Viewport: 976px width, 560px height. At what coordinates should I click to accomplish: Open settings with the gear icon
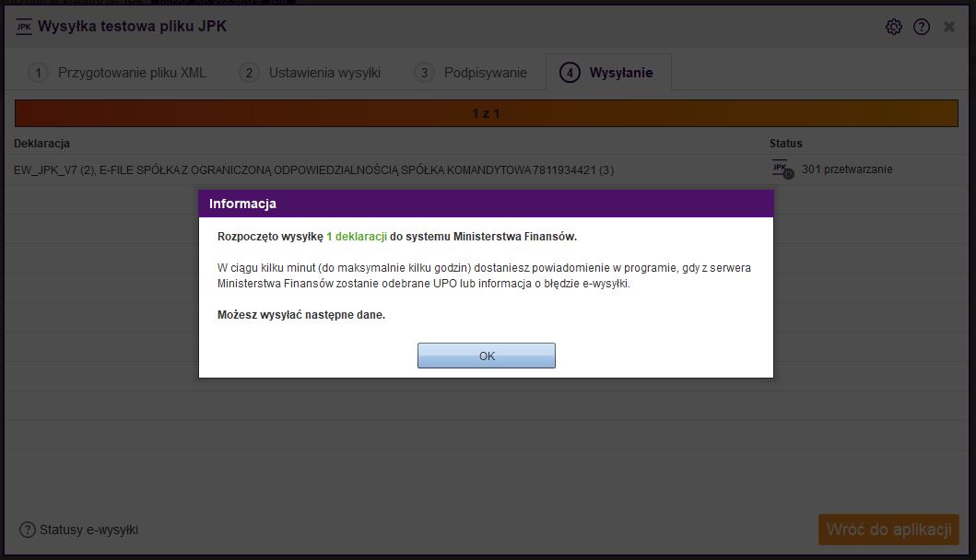[x=893, y=27]
